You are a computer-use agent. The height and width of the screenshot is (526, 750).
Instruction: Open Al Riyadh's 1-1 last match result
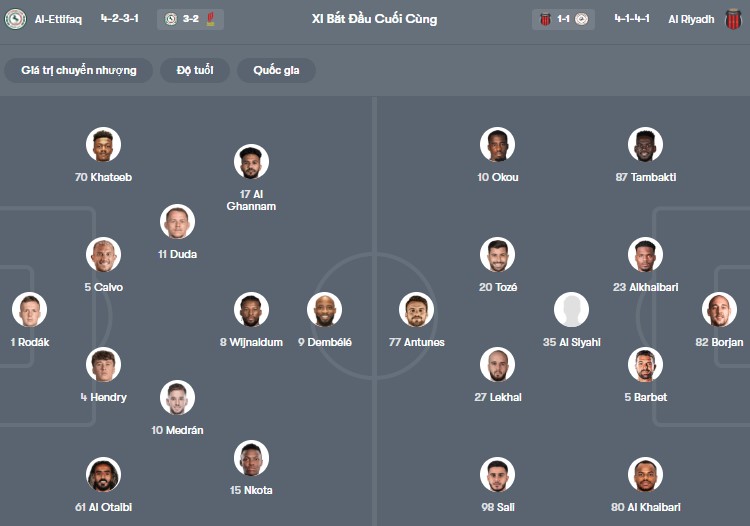pos(565,19)
